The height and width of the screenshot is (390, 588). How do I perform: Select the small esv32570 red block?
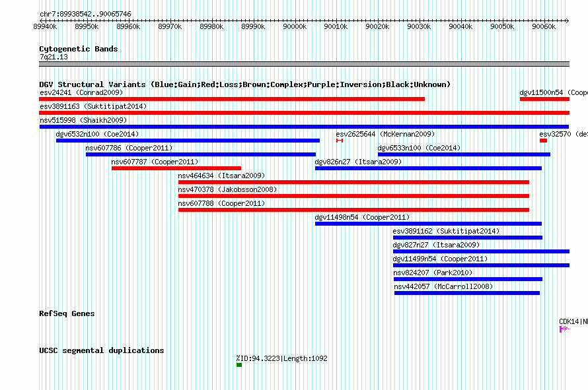coord(543,141)
